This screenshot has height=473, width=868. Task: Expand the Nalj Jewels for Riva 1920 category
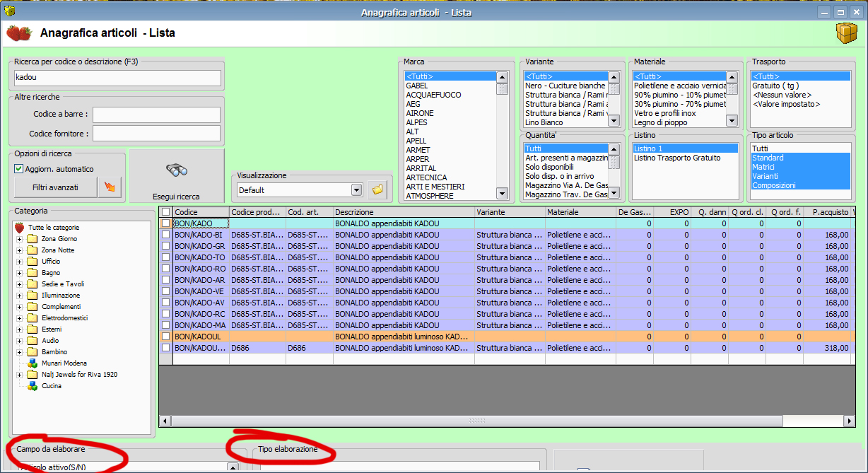click(19, 375)
